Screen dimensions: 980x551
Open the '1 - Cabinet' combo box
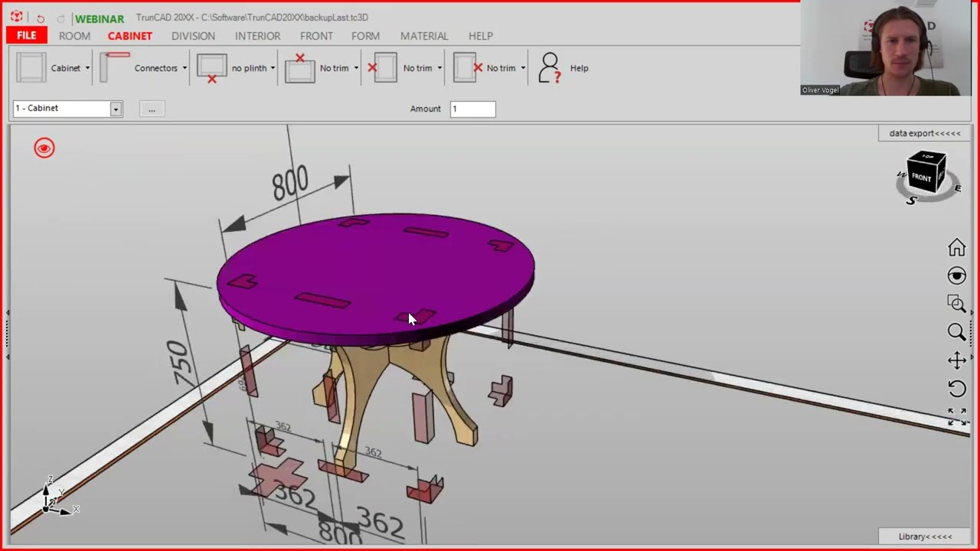click(x=67, y=109)
